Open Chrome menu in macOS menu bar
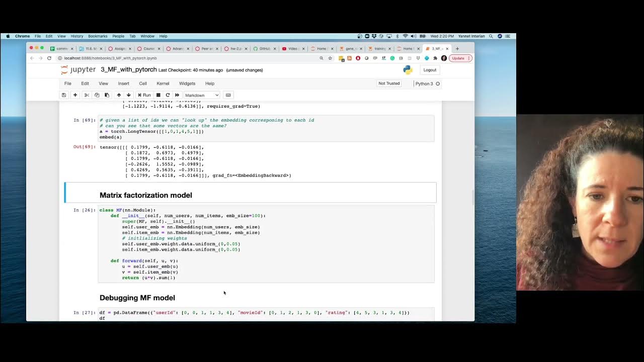644x362 pixels. tap(22, 36)
